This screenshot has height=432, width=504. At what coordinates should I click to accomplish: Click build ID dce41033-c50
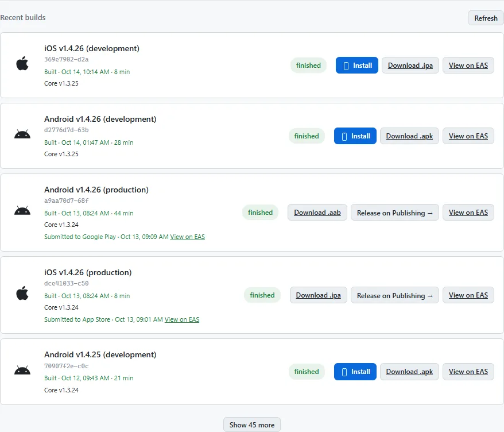pos(66,283)
